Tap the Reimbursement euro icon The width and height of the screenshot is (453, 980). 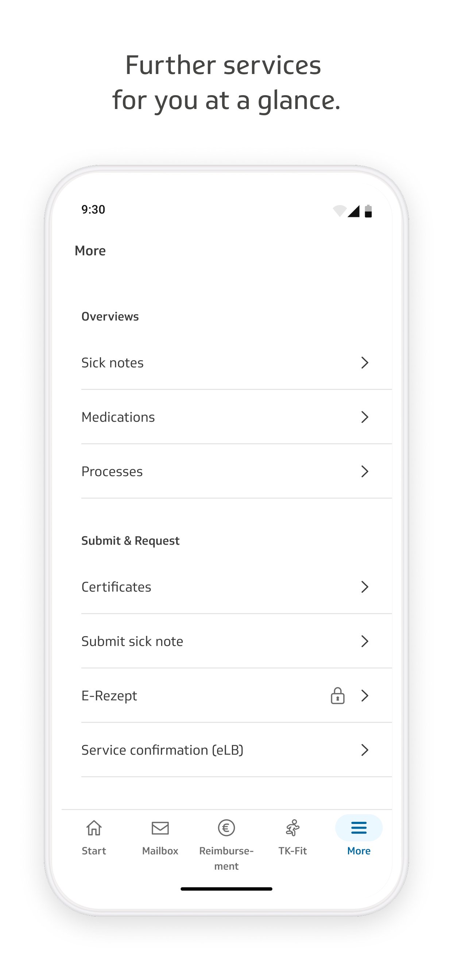(x=226, y=828)
